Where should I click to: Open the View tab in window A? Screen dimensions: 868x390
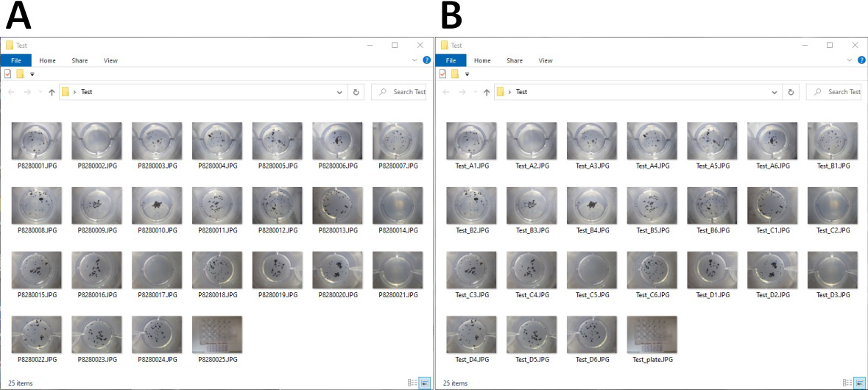coord(110,60)
